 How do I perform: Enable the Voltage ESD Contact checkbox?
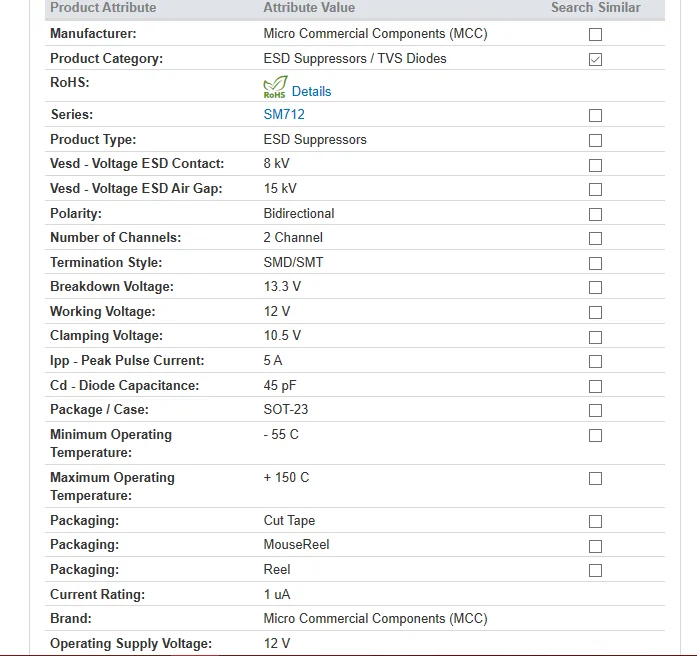(595, 165)
